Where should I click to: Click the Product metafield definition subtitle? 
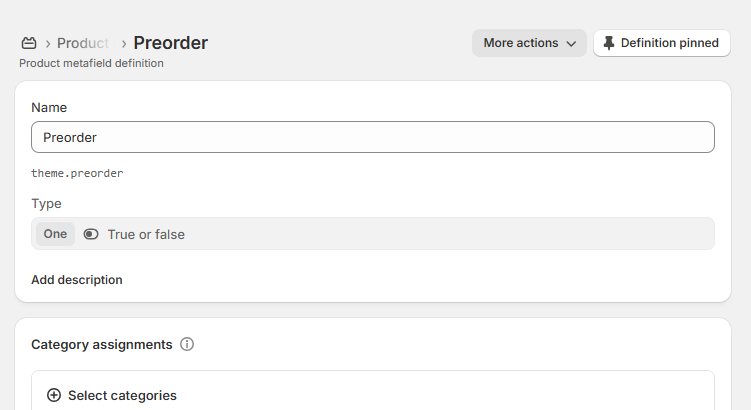[x=91, y=63]
